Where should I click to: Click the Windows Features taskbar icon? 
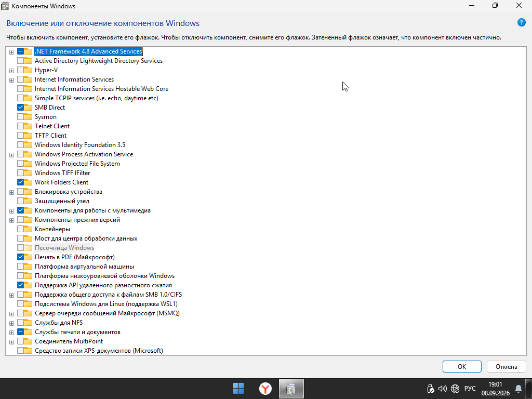[291, 389]
